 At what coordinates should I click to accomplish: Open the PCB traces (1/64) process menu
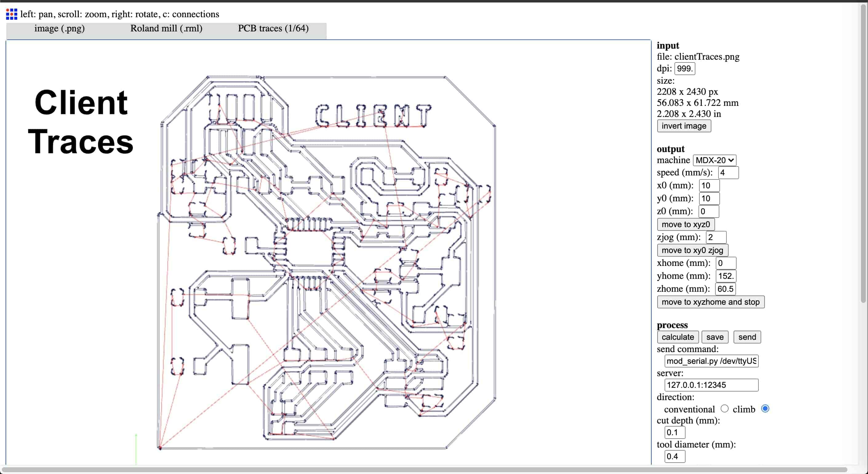273,28
